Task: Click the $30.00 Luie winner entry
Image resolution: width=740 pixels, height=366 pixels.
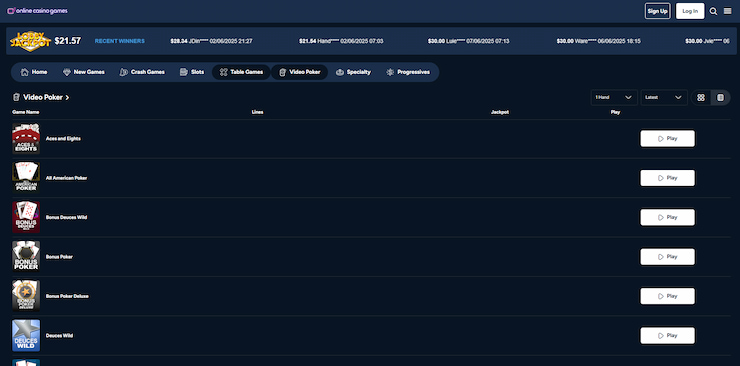Action: click(469, 41)
